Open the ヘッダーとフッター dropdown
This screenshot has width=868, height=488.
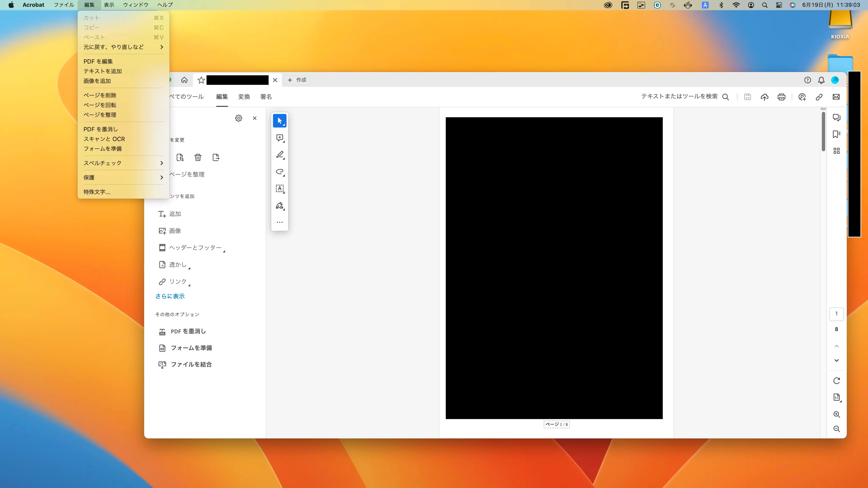tap(195, 248)
